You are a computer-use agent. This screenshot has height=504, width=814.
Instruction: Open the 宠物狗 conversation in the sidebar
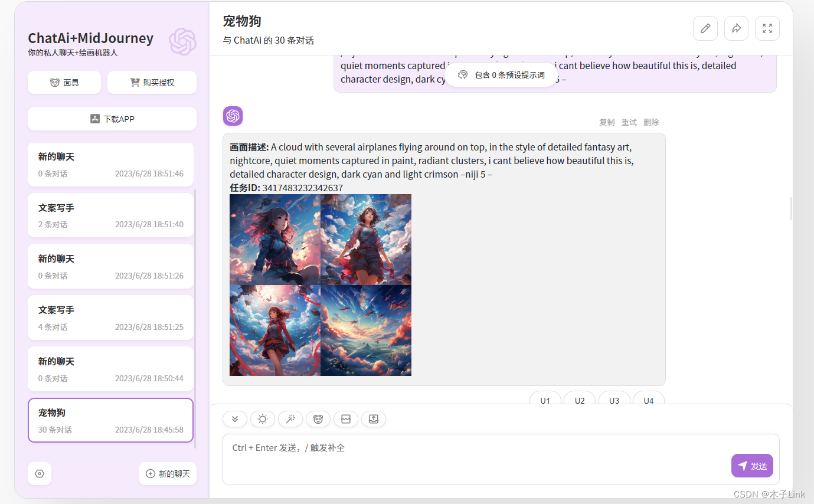[x=110, y=420]
